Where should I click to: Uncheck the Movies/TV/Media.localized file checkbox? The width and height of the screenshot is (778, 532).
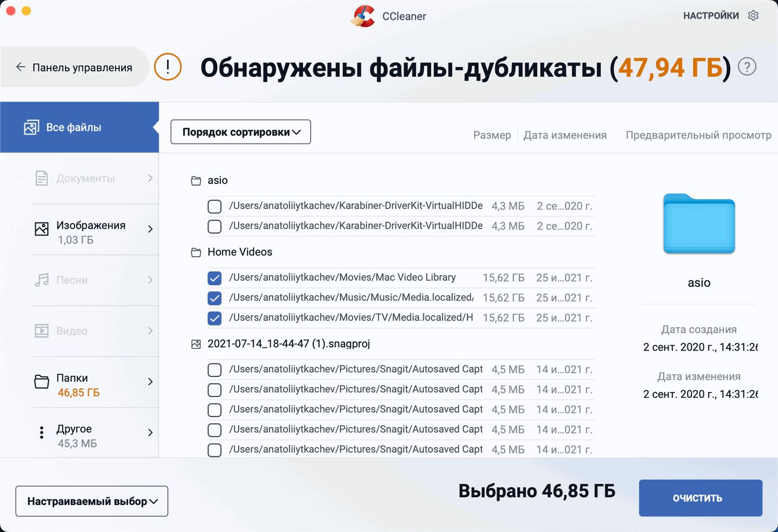pyautogui.click(x=214, y=318)
